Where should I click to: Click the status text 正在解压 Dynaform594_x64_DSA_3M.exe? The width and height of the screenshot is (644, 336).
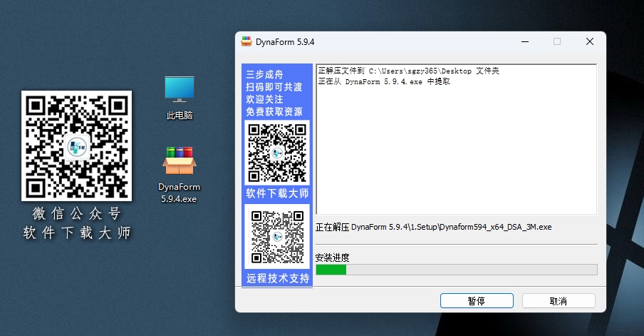tap(433, 227)
